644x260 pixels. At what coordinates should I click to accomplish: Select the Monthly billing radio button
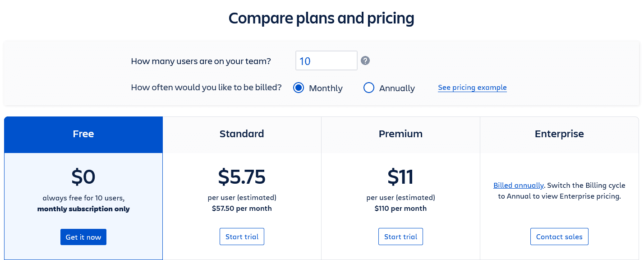point(299,88)
